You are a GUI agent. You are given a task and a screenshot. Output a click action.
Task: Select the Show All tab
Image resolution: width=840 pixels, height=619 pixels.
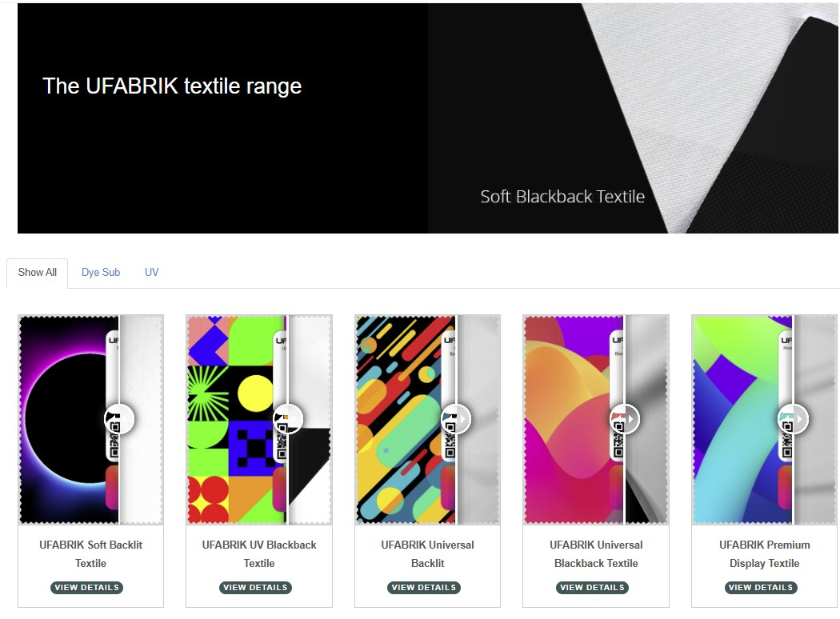pyautogui.click(x=38, y=272)
